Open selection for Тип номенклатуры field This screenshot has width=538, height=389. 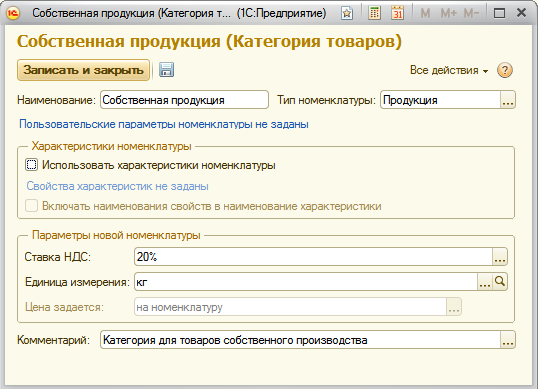(x=507, y=100)
